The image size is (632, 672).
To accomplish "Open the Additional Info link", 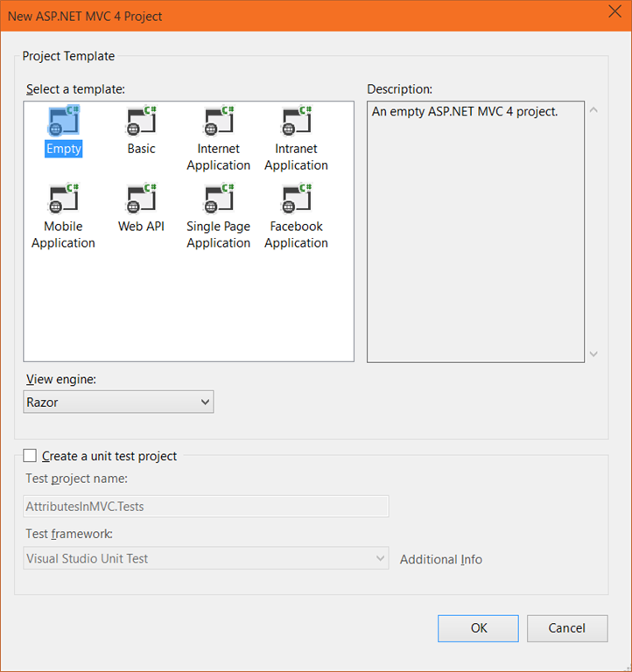I will pyautogui.click(x=441, y=559).
